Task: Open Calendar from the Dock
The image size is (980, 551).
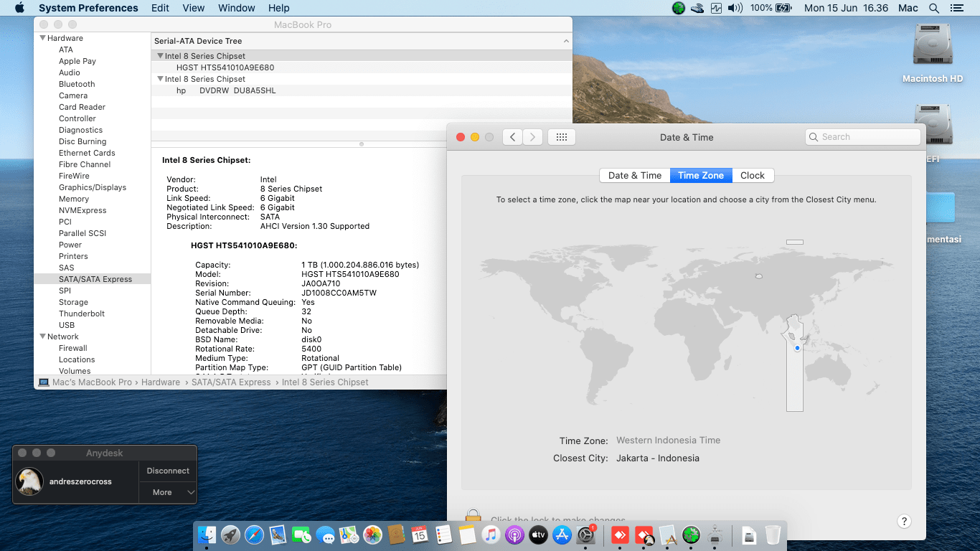Action: [420, 534]
